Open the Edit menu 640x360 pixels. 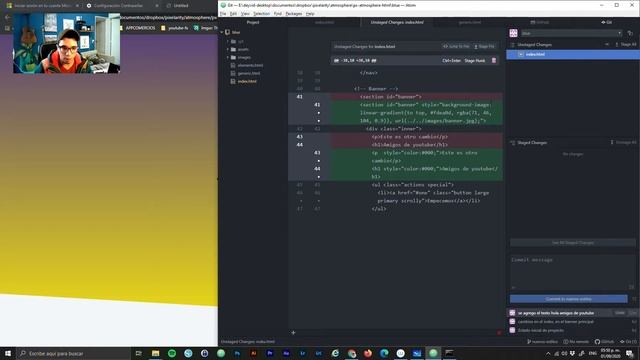click(x=233, y=13)
